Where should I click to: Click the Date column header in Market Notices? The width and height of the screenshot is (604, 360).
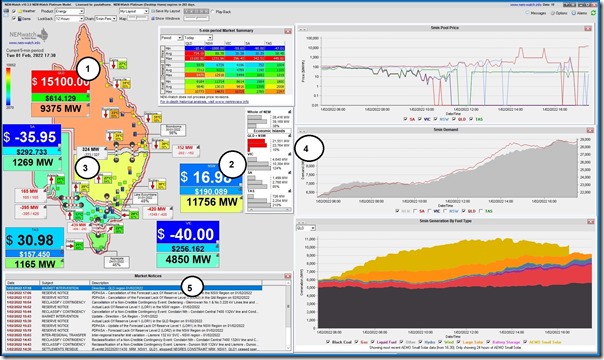pos(22,283)
